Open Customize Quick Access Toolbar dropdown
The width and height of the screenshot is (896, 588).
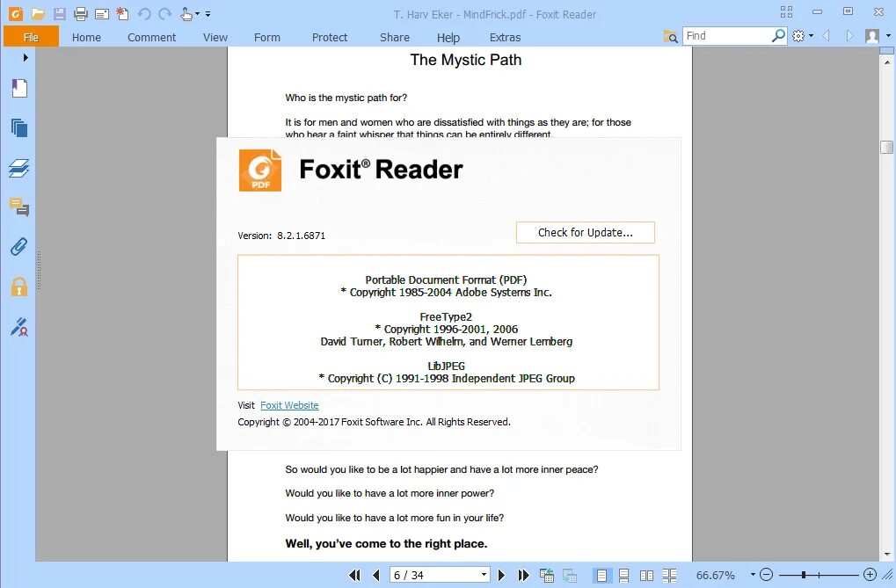click(x=208, y=14)
